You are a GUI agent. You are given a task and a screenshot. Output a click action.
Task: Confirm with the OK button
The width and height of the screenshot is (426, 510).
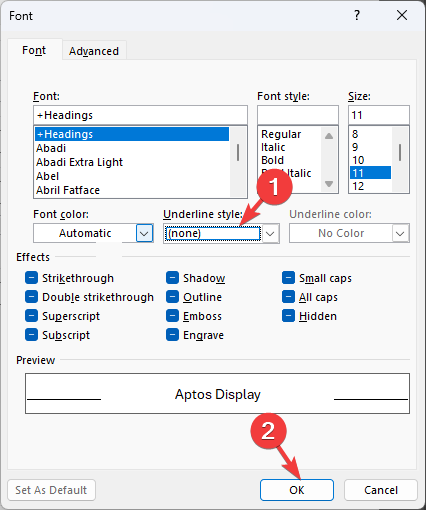(297, 490)
